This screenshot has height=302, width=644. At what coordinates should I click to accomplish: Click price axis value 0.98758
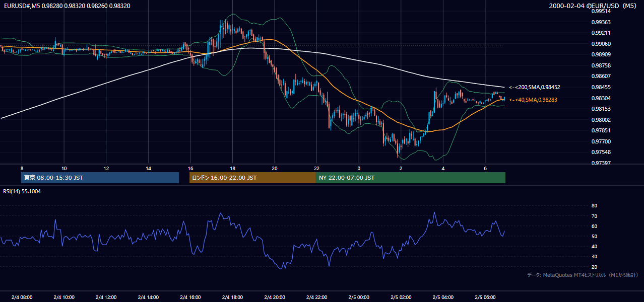click(601, 65)
